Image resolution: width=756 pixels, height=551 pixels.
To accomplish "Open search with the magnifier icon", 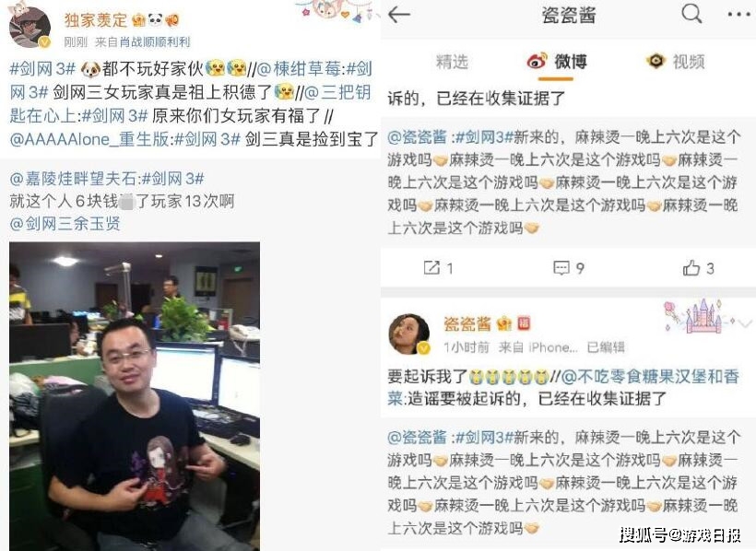I will tap(691, 14).
